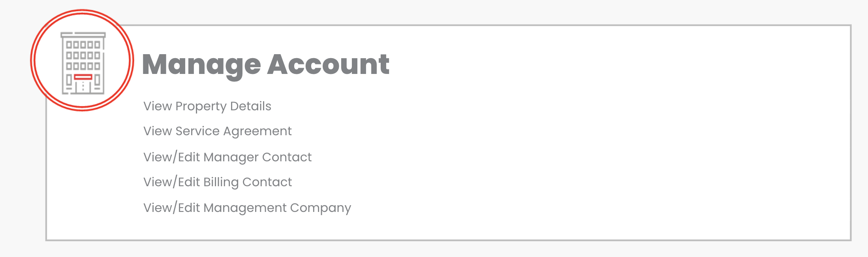Click the top row of building windows
This screenshot has height=257, width=868.
coord(83,45)
